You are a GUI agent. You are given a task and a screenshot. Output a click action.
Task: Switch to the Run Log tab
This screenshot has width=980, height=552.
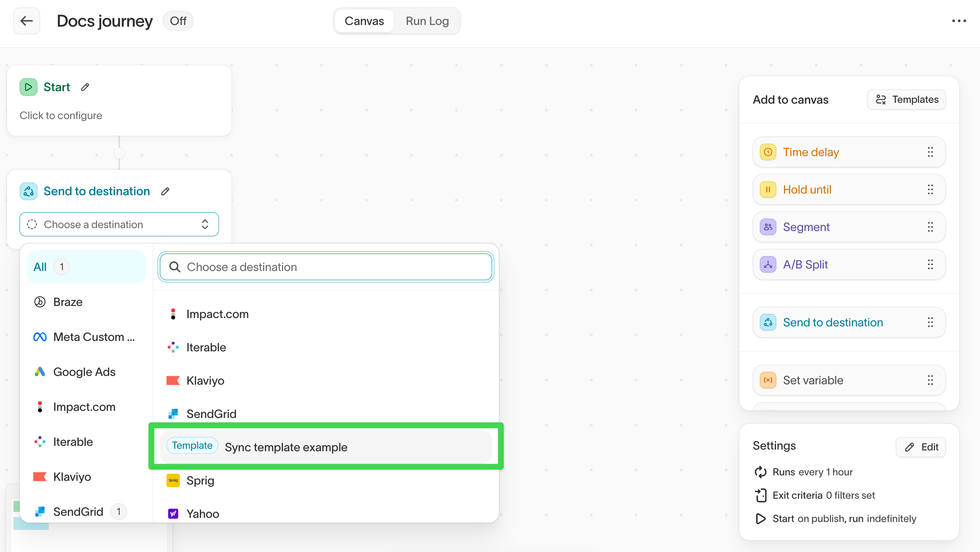(427, 21)
